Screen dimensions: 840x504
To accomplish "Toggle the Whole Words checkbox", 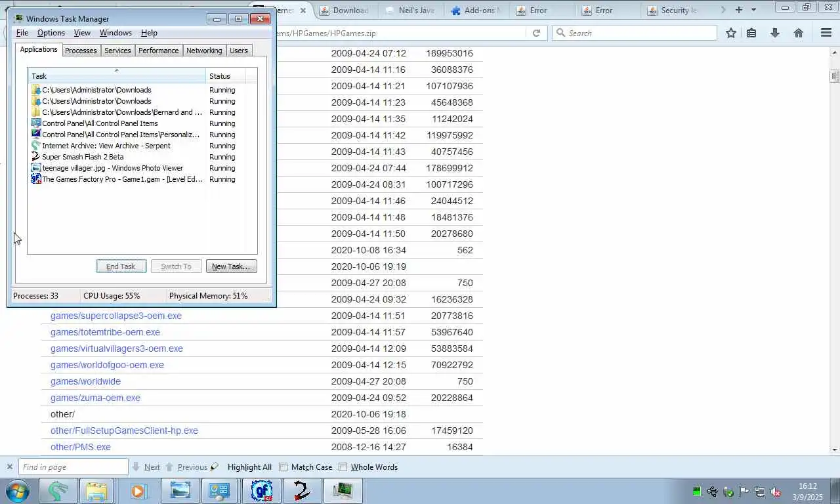I will pyautogui.click(x=343, y=467).
